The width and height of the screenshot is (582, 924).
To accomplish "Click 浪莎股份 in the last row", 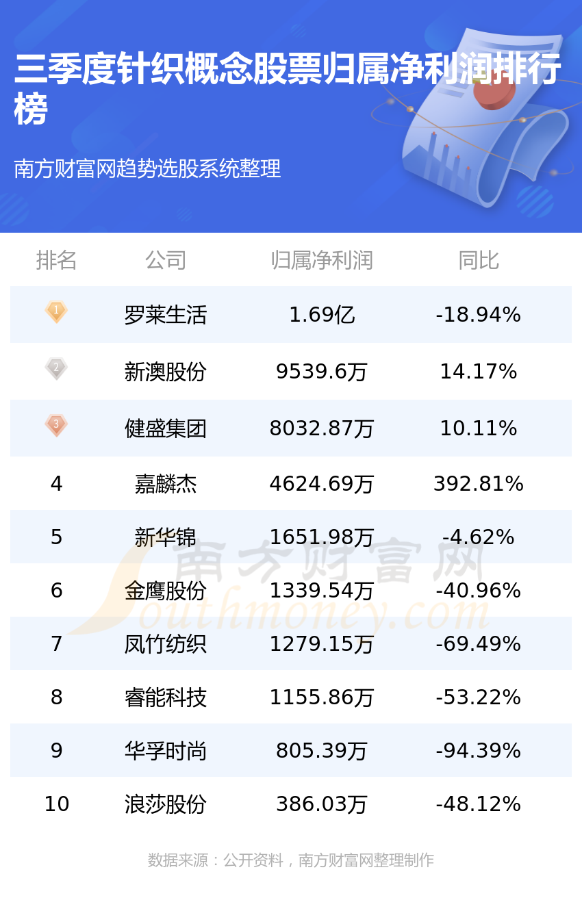I will [x=166, y=804].
